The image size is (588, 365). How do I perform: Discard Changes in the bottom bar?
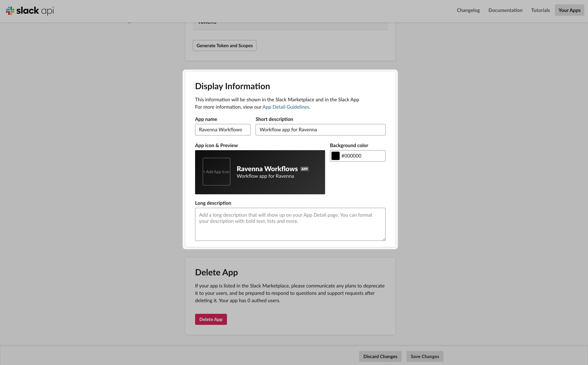coord(380,356)
